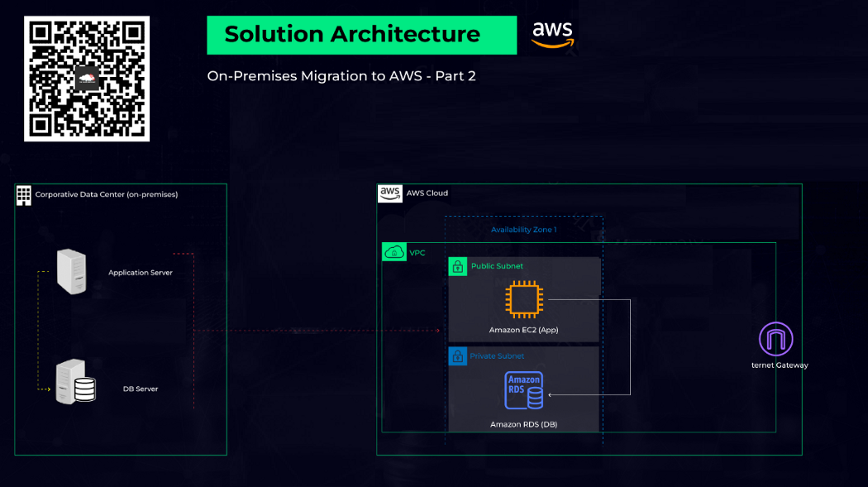Toggle the Public Subnet lock icon
Screen dimensions: 868x487
[457, 266]
